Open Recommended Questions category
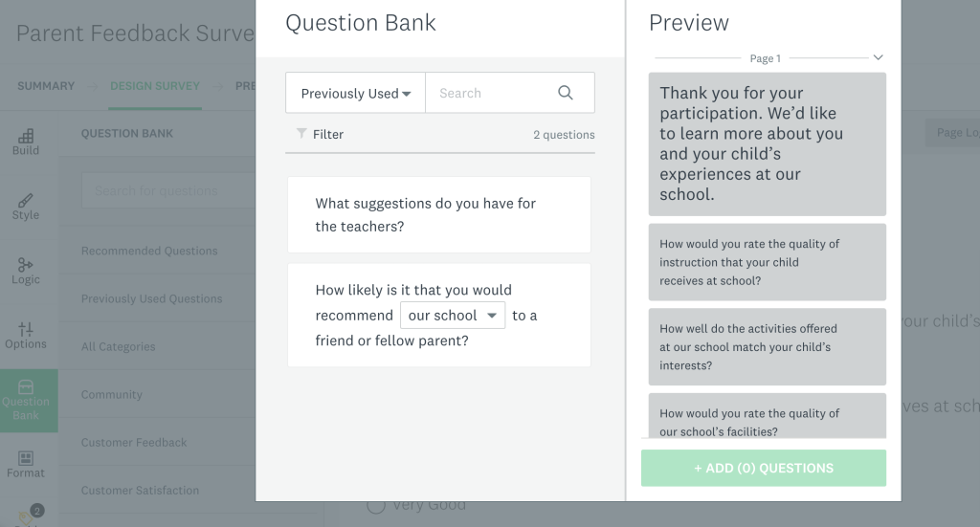Viewport: 980px width, 527px height. 149,251
